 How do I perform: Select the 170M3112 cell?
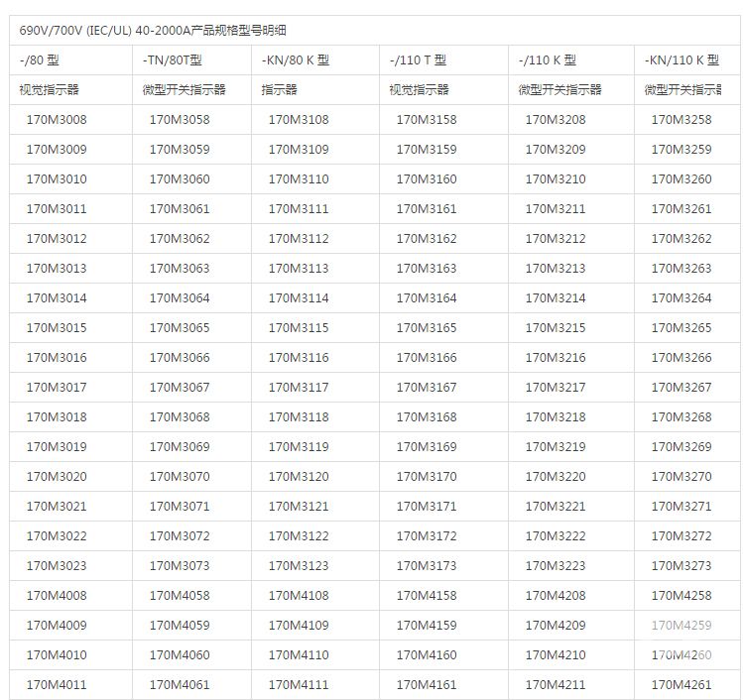[299, 239]
